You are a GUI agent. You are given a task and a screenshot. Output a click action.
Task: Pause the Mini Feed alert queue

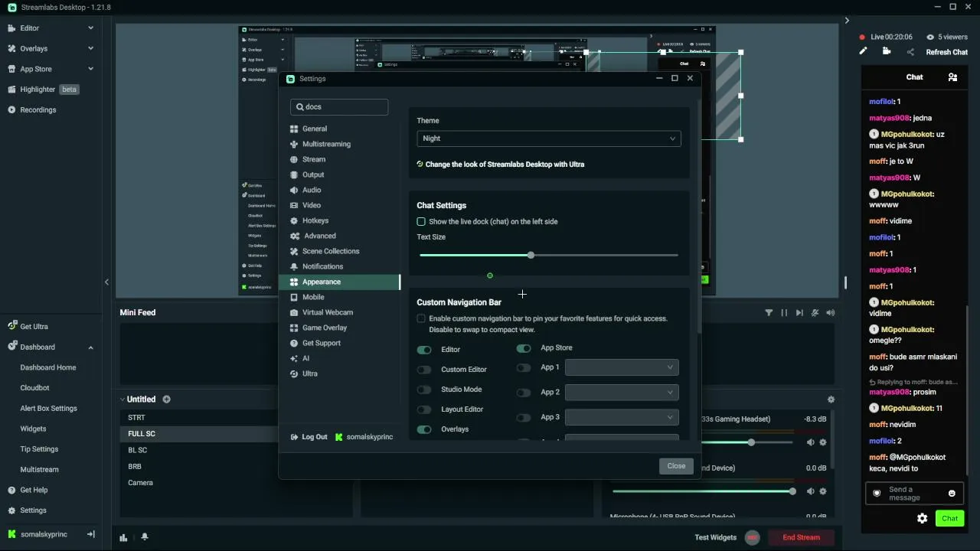(x=784, y=312)
